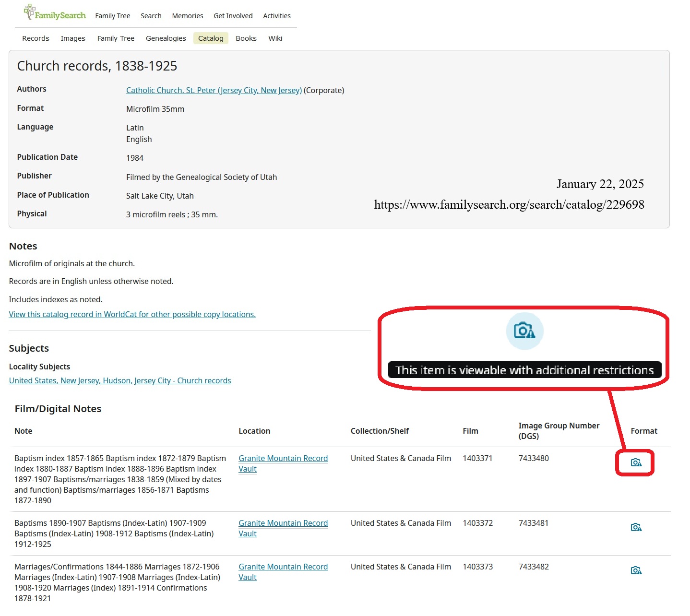This screenshot has width=690, height=616.
Task: Open Granite Mountain Record Vault for film 1403372
Action: pyautogui.click(x=283, y=528)
